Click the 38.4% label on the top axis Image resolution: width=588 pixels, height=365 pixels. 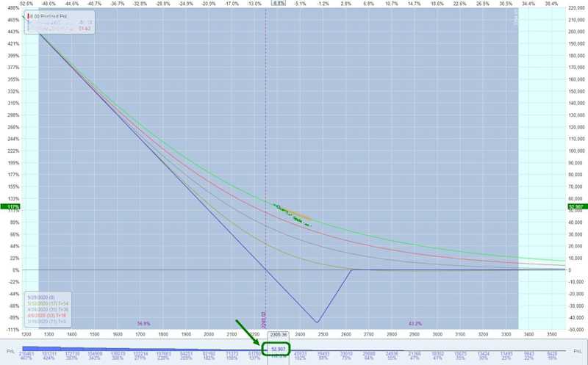(x=552, y=4)
